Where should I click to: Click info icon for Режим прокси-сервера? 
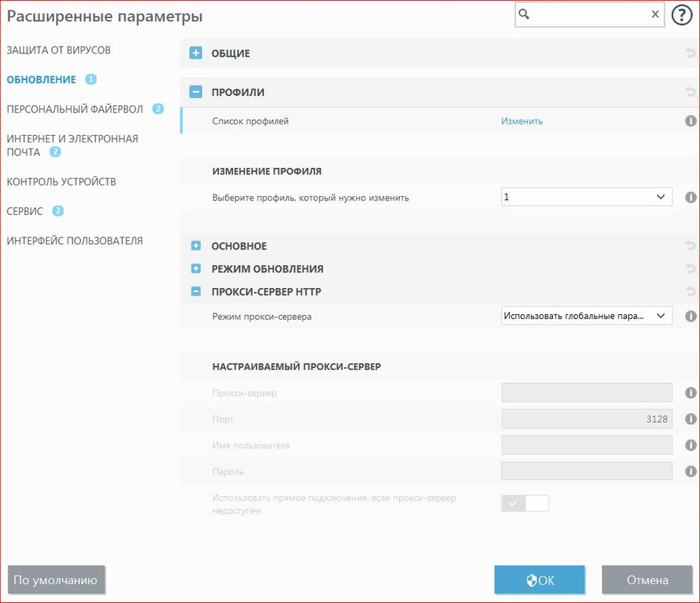point(691,317)
